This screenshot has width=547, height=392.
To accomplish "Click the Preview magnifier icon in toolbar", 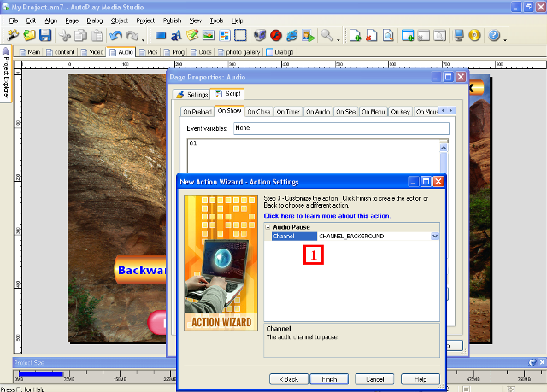I will tap(326, 36).
